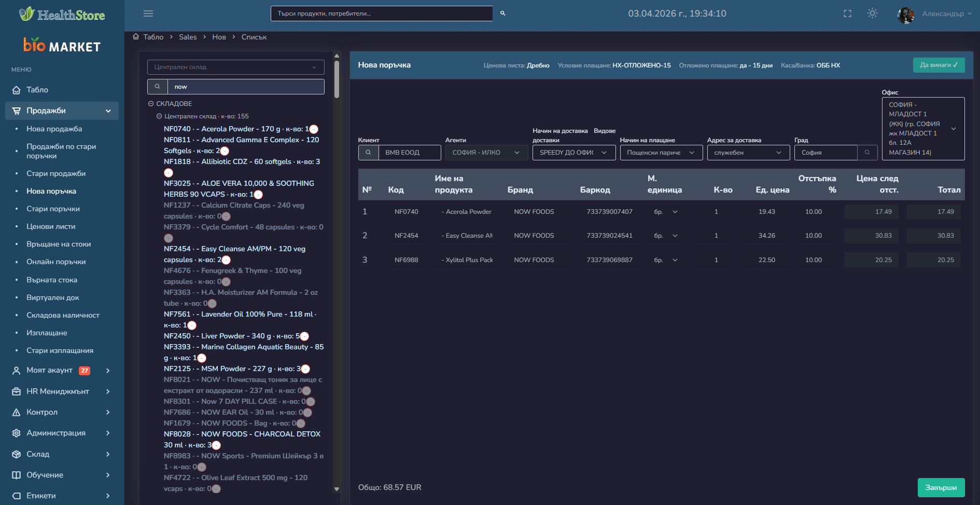Click the round button after NF2450 Liver Powder

click(x=304, y=336)
